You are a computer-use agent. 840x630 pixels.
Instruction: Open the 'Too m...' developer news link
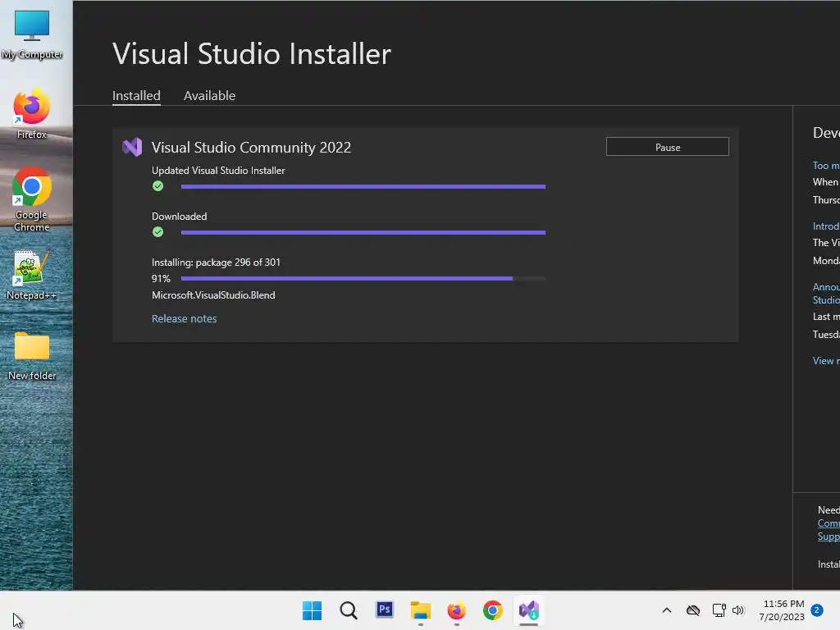coord(826,166)
